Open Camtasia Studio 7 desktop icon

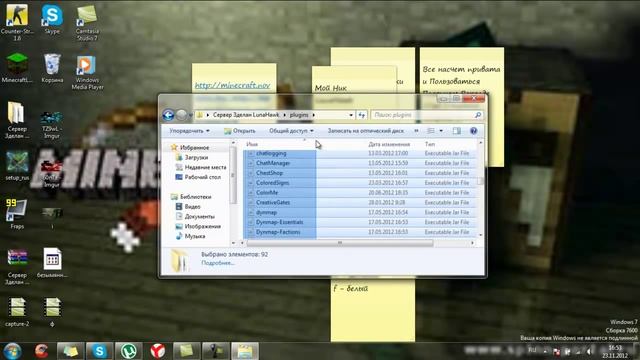coord(87,22)
